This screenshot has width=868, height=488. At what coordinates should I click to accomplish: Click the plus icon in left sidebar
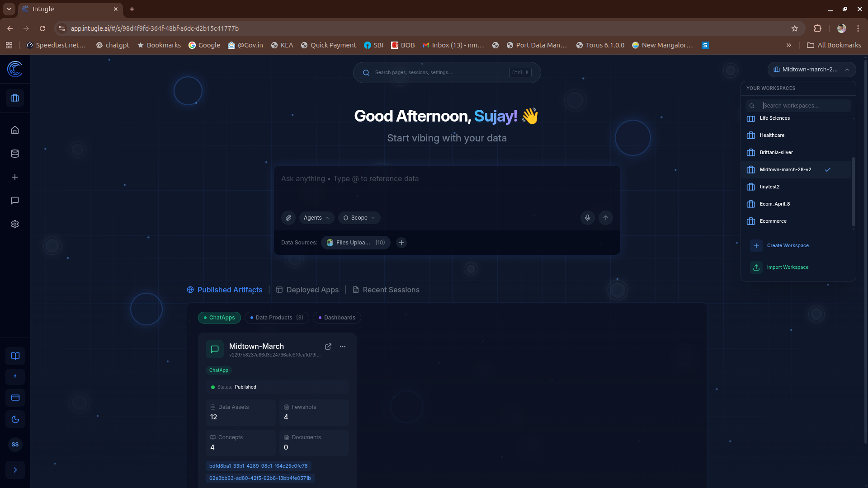[x=15, y=177]
